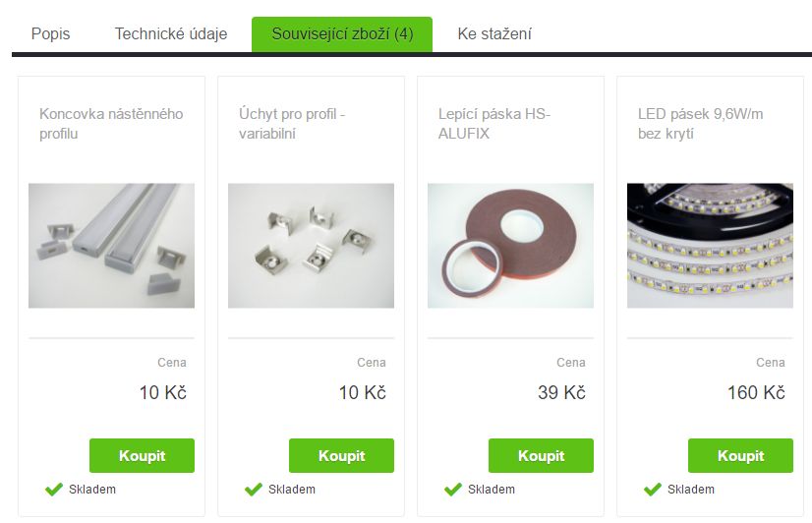
Task: Buy the Úchyt pro profil variabilní
Action: (x=341, y=455)
